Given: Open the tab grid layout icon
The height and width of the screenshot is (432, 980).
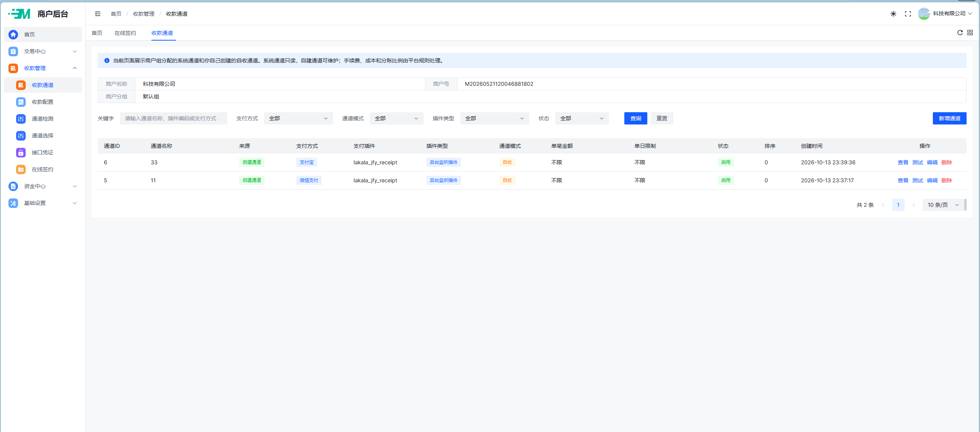Looking at the screenshot, I should (x=970, y=33).
